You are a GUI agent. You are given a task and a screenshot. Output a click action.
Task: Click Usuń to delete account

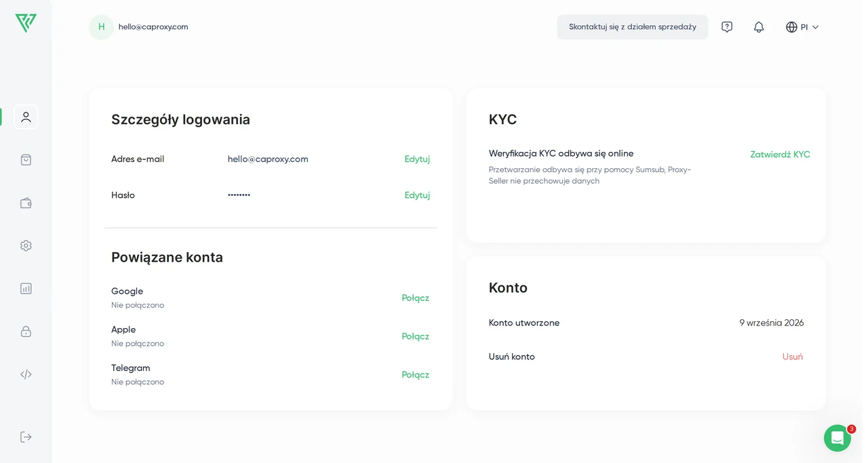pos(793,357)
